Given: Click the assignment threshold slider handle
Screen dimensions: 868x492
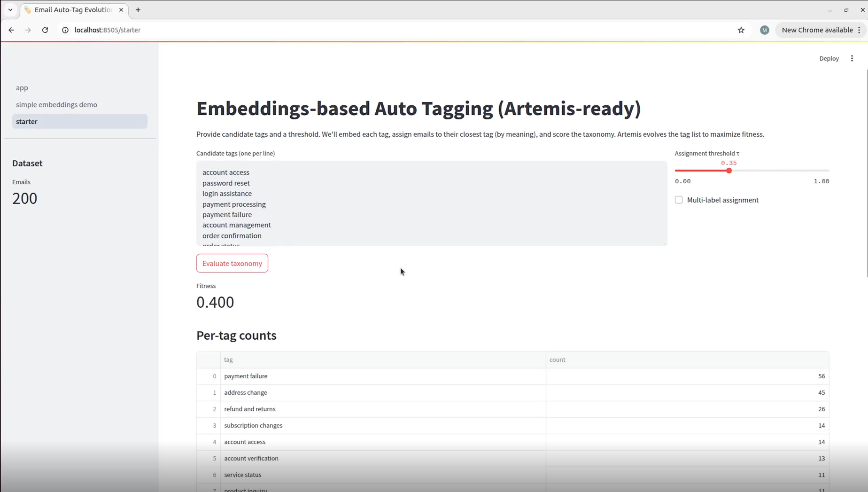Looking at the screenshot, I should coord(729,171).
